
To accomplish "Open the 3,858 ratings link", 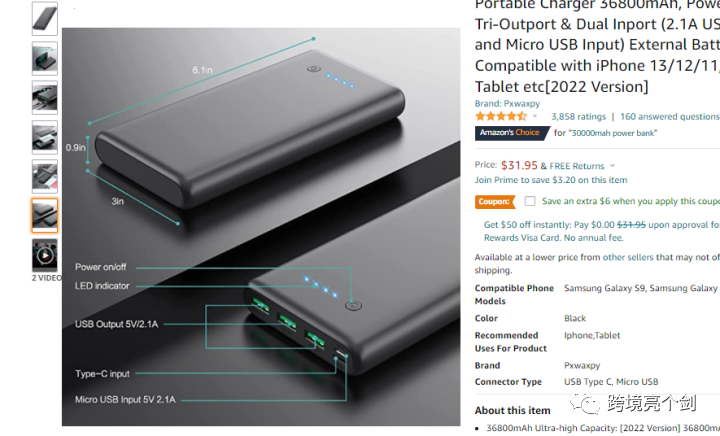I will 579,117.
